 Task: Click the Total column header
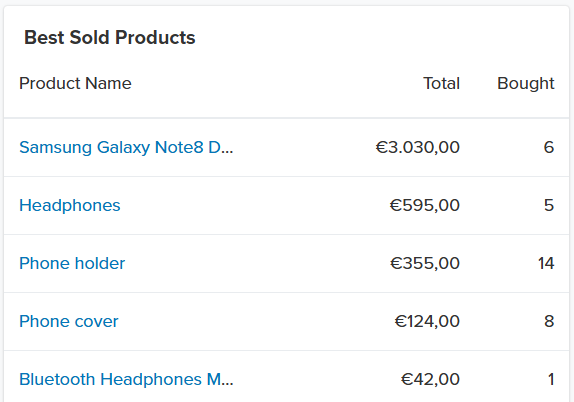pyautogui.click(x=441, y=83)
